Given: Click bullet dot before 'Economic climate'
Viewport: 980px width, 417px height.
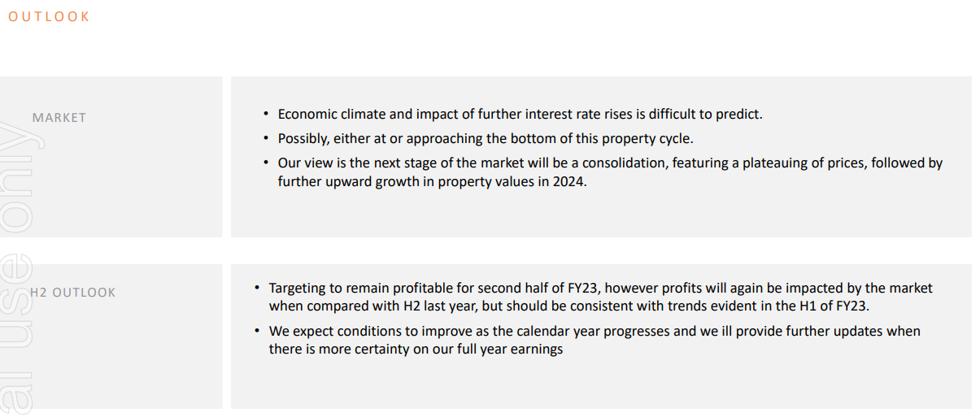Looking at the screenshot, I should pos(266,115).
